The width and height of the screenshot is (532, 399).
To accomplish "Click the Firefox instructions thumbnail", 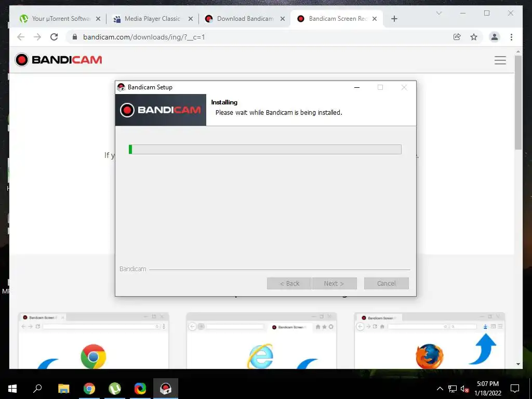I will point(429,340).
